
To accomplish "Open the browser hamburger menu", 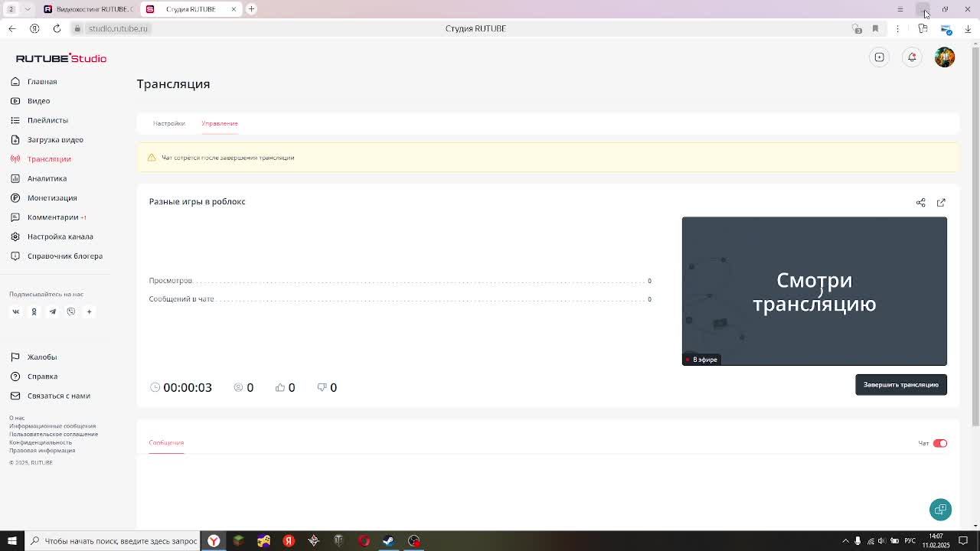I will (x=900, y=9).
